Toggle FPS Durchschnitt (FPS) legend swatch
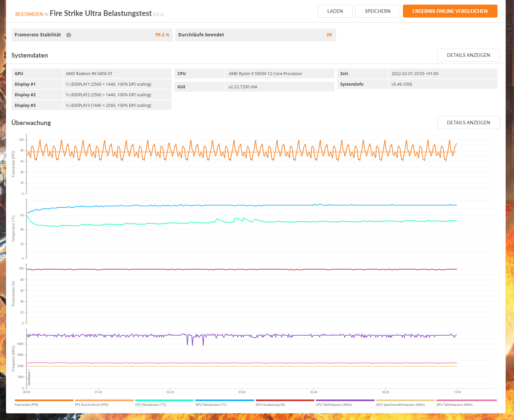This screenshot has height=420, width=514. [104, 400]
